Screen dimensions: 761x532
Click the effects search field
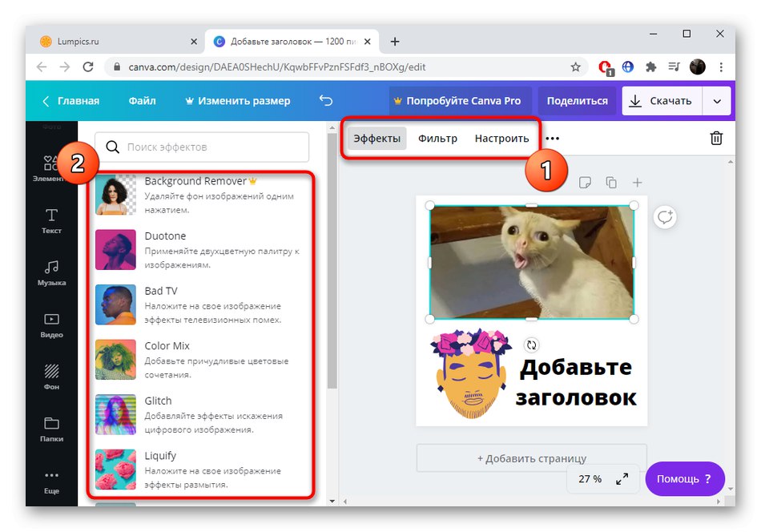[x=202, y=147]
